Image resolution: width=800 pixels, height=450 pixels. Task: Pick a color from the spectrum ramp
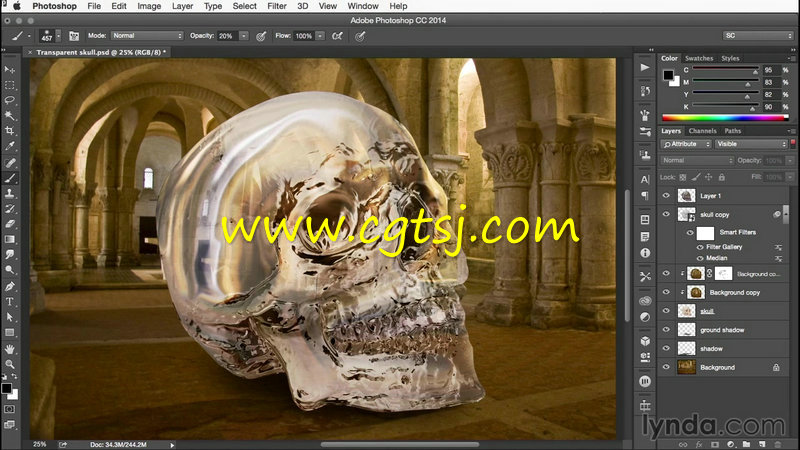(x=725, y=118)
